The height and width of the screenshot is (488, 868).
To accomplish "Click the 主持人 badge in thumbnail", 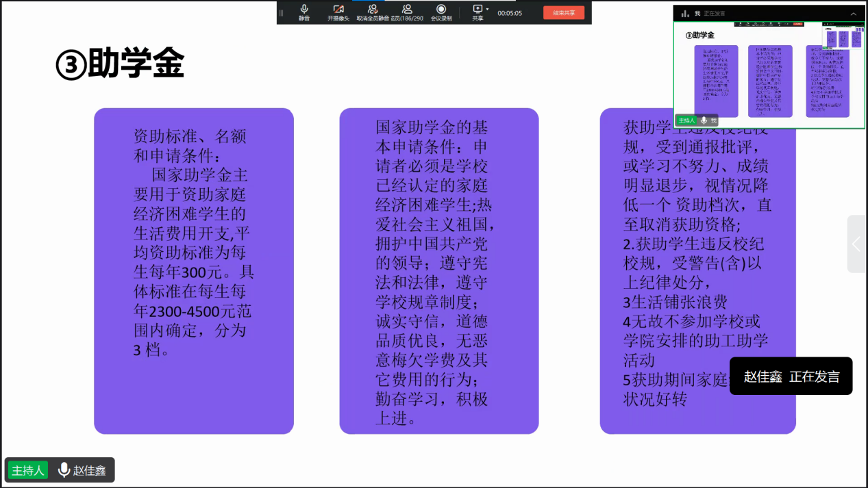I will (x=686, y=120).
